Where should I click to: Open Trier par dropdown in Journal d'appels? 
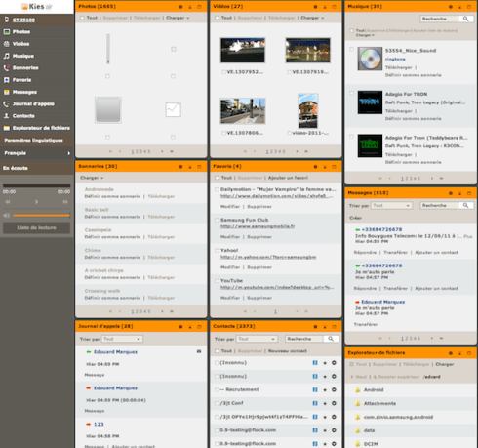coord(122,339)
